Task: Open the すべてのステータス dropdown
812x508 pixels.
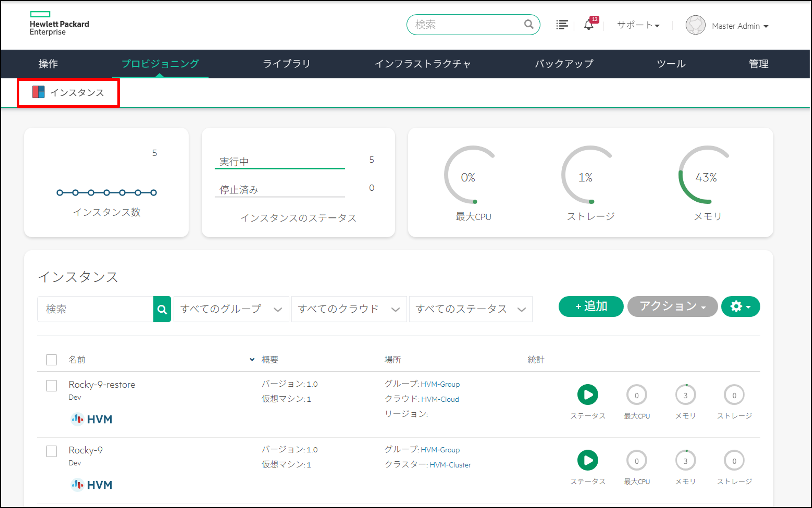Action: coord(470,309)
